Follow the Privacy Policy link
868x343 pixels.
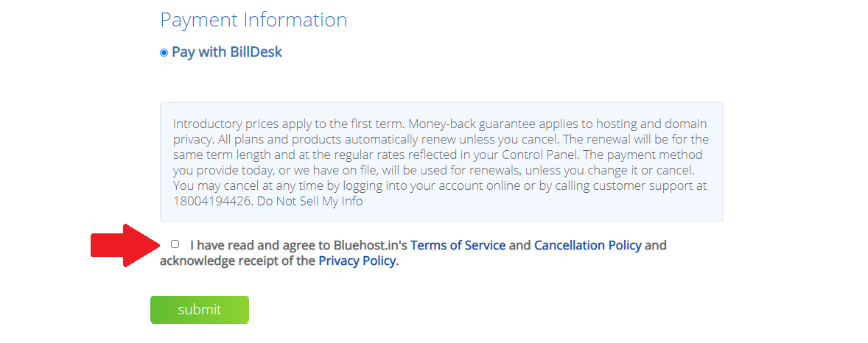(x=358, y=261)
